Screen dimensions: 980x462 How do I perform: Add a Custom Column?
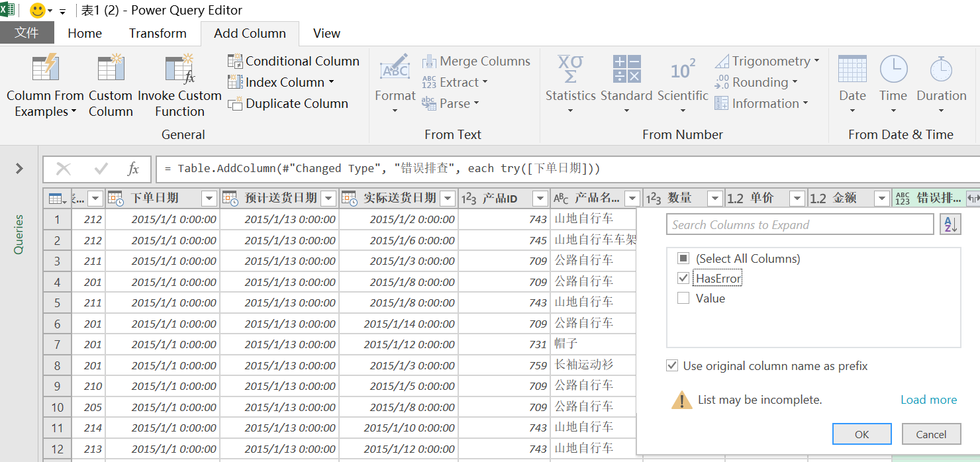coord(111,86)
